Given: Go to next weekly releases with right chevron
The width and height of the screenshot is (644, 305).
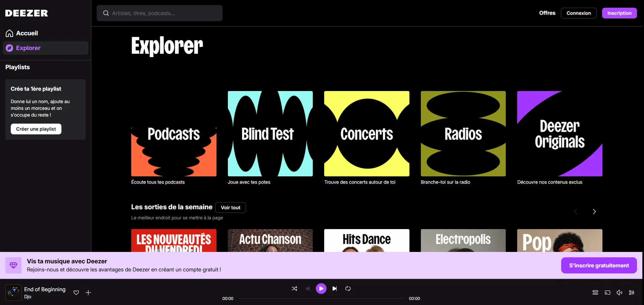Looking at the screenshot, I should click(x=594, y=211).
